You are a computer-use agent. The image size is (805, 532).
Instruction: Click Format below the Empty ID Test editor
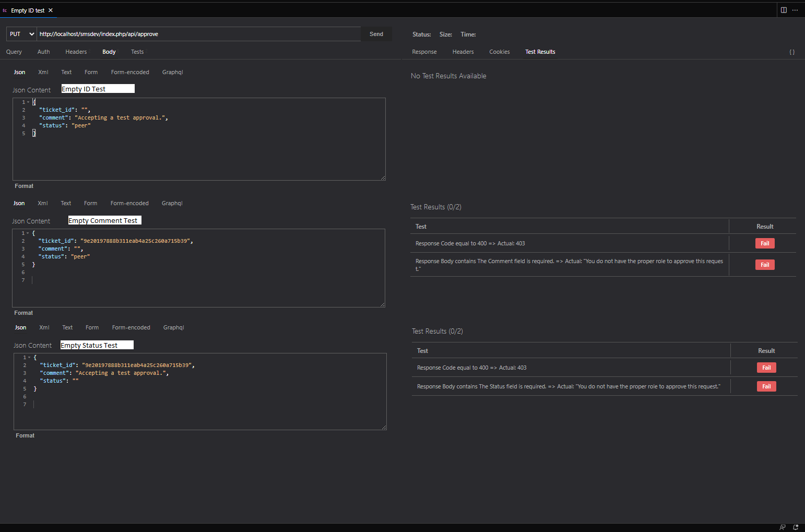(24, 185)
